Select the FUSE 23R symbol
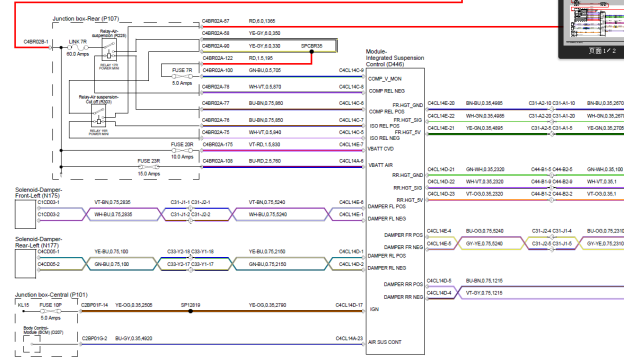Viewport: 624px width, 363px height. pos(149,167)
